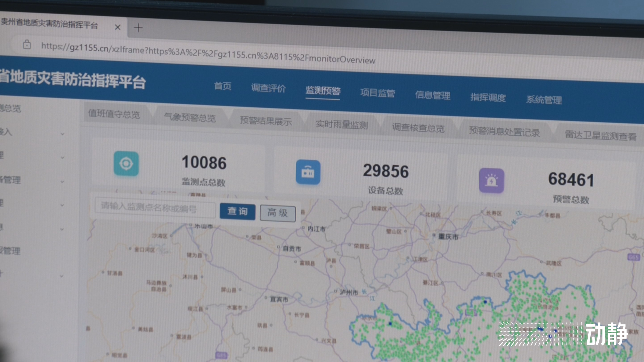Image resolution: width=644 pixels, height=362 pixels.
Task: Open a new browser tab with plus
Action: tap(138, 28)
